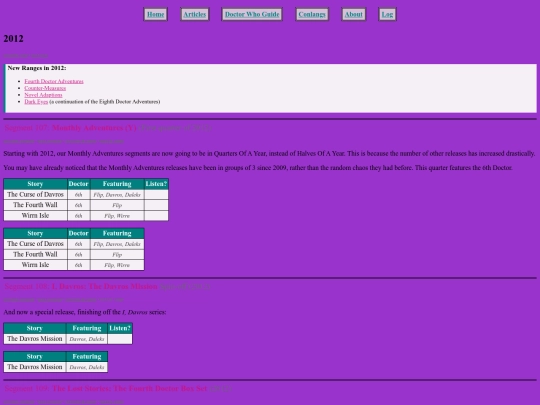The height and width of the screenshot is (405, 540).
Task: Click the 'New Ranges in 2012:' heading
Action: coord(37,68)
